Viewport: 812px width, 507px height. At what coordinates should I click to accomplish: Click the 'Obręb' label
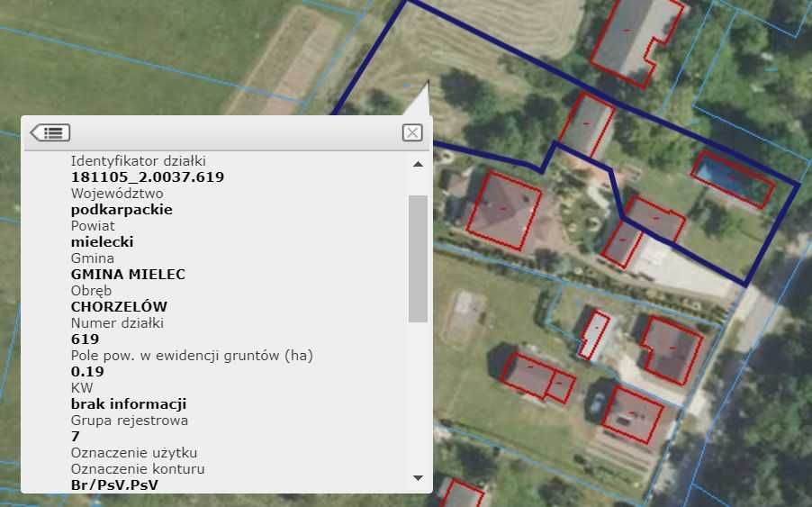(x=91, y=291)
